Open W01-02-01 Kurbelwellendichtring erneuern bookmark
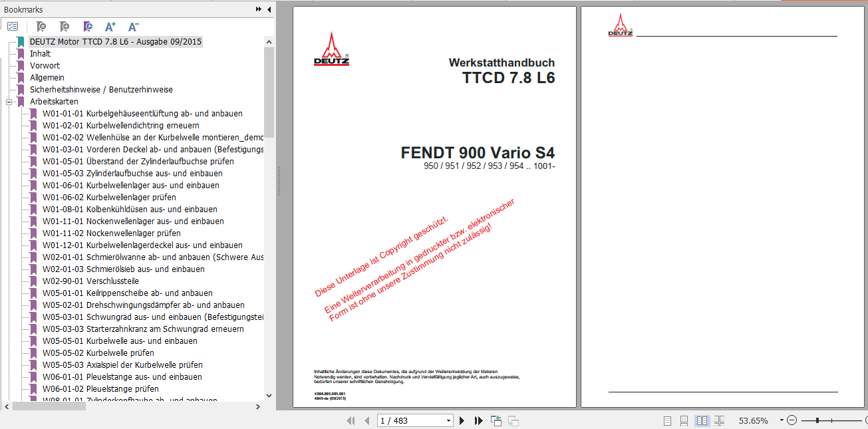This screenshot has width=868, height=429. (x=121, y=125)
